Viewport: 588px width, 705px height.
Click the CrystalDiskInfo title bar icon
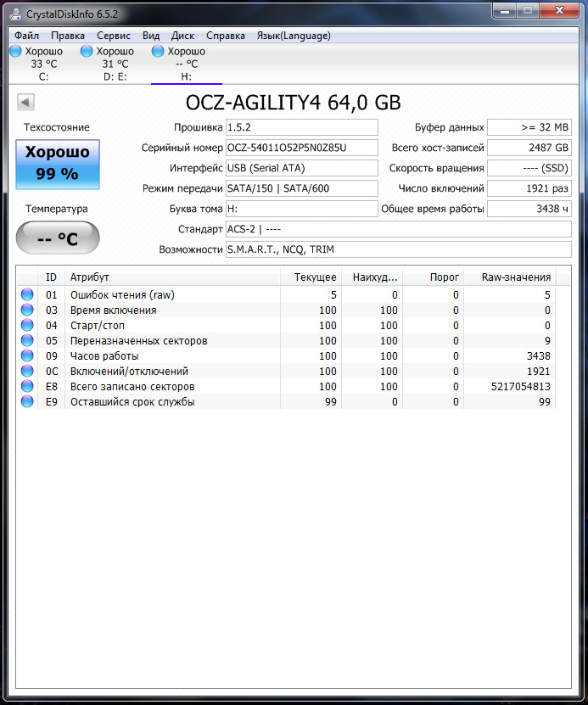coord(15,14)
